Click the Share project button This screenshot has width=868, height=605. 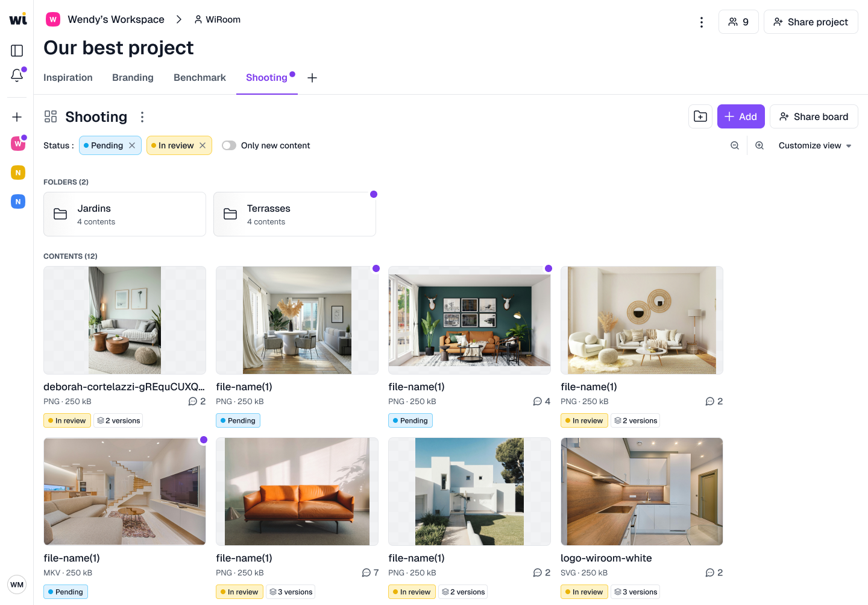(811, 22)
